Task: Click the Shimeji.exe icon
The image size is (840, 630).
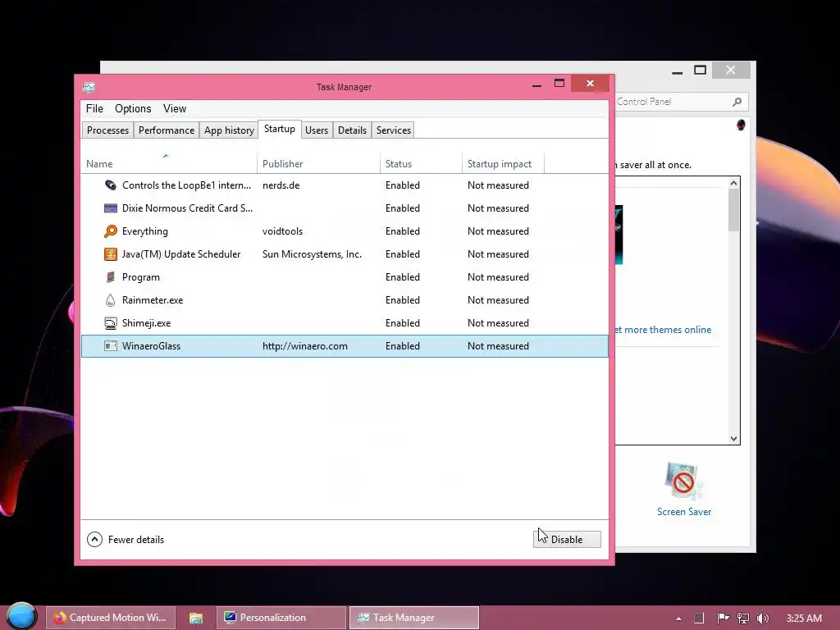Action: pos(111,323)
